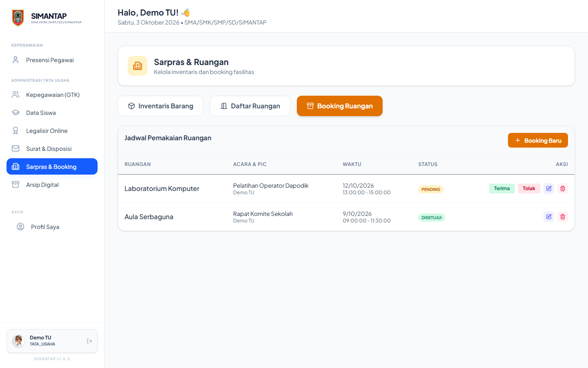
Task: Click the logout icon beside Demo TU
Action: [x=89, y=341]
